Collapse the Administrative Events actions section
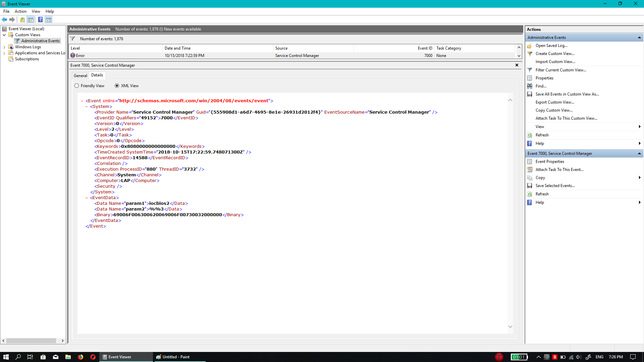Image resolution: width=644 pixels, height=362 pixels. click(x=639, y=38)
